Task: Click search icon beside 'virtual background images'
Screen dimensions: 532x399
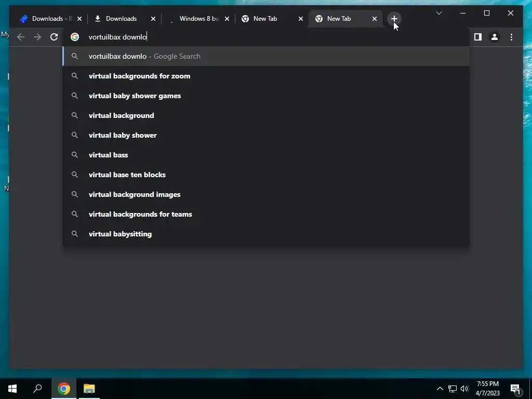Action: tap(75, 194)
